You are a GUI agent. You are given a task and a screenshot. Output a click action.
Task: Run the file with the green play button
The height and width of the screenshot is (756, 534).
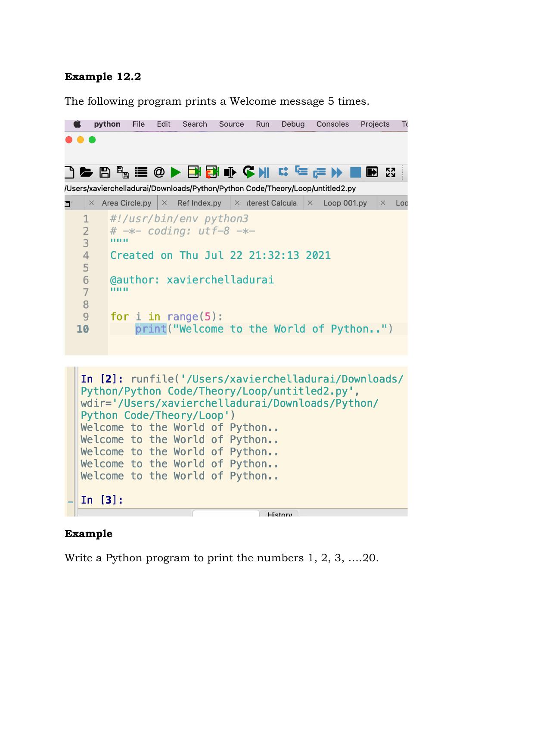coord(176,173)
